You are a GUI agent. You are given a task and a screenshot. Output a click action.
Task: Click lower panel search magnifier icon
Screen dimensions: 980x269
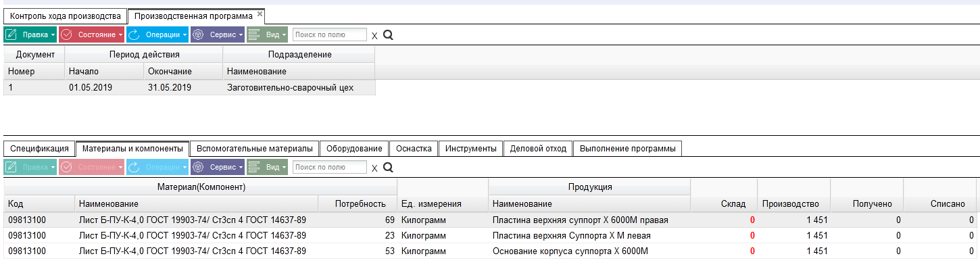click(x=388, y=167)
